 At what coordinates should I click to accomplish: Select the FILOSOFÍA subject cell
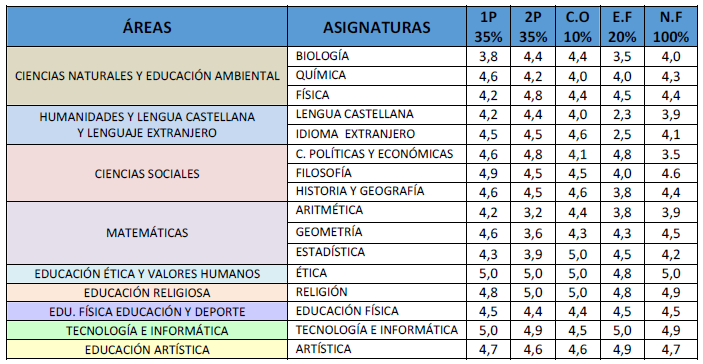377,173
